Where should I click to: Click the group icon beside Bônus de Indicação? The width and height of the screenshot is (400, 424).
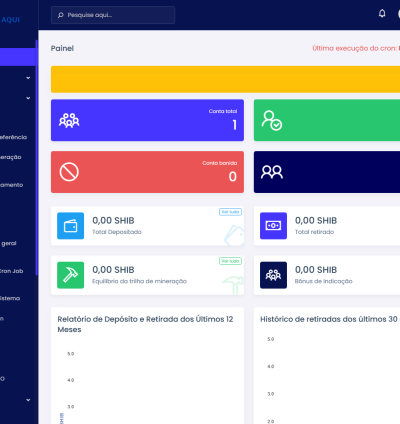coord(273,275)
